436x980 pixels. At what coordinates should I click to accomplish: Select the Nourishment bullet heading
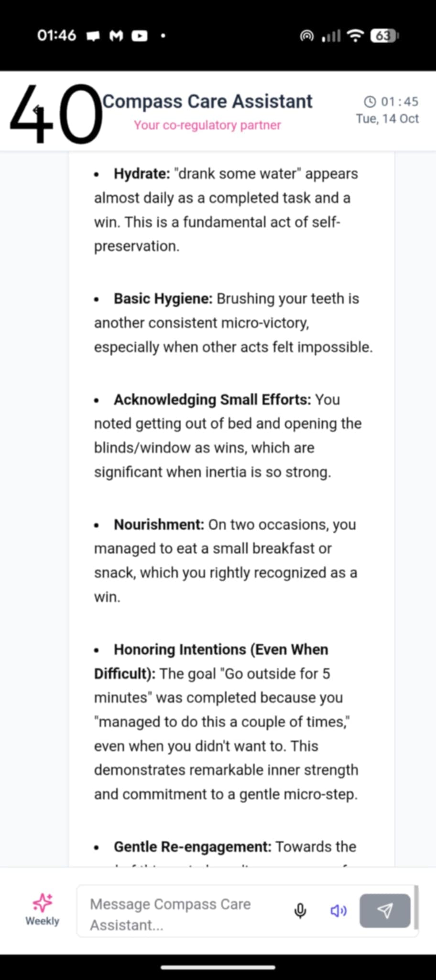point(159,524)
